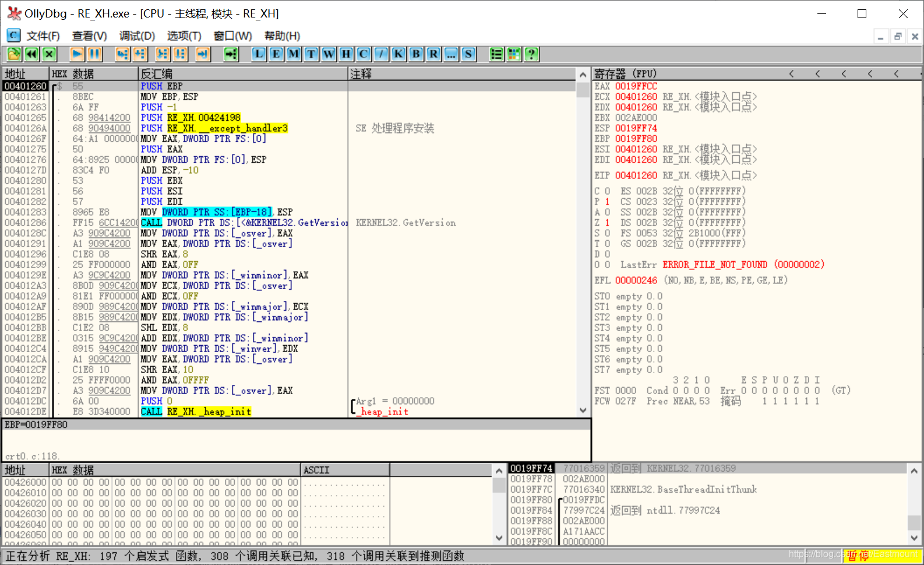Click the Step over icon

pyautogui.click(x=140, y=54)
